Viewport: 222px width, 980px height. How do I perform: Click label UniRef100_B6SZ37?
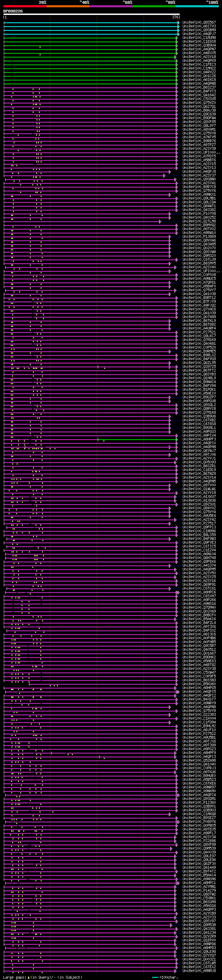(199, 87)
